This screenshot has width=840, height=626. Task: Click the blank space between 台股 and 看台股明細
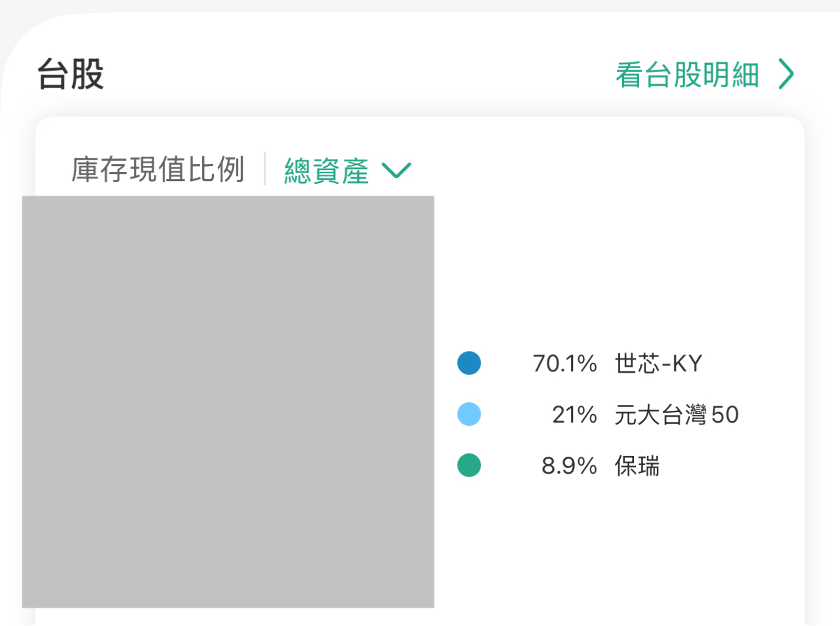tap(354, 74)
